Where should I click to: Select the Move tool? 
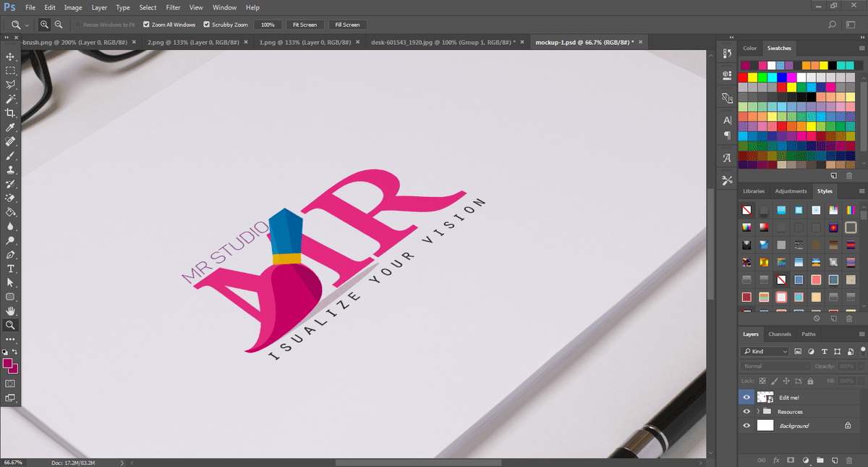(x=10, y=56)
